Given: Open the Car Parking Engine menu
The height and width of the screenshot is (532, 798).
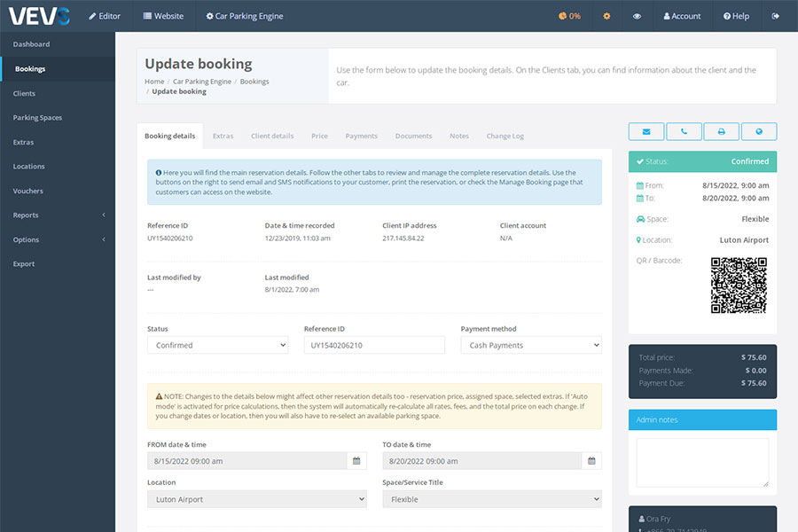Looking at the screenshot, I should (x=245, y=16).
